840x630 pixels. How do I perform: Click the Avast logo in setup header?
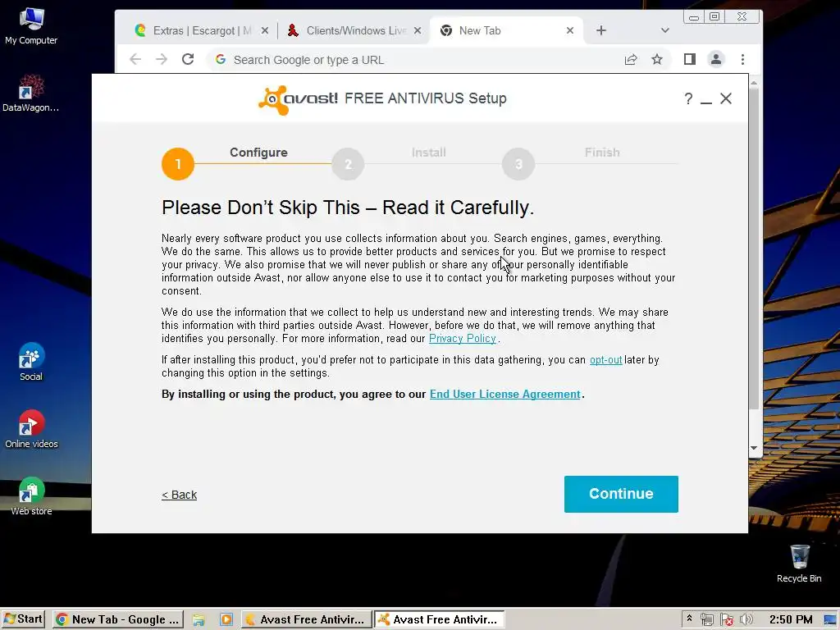tap(298, 99)
